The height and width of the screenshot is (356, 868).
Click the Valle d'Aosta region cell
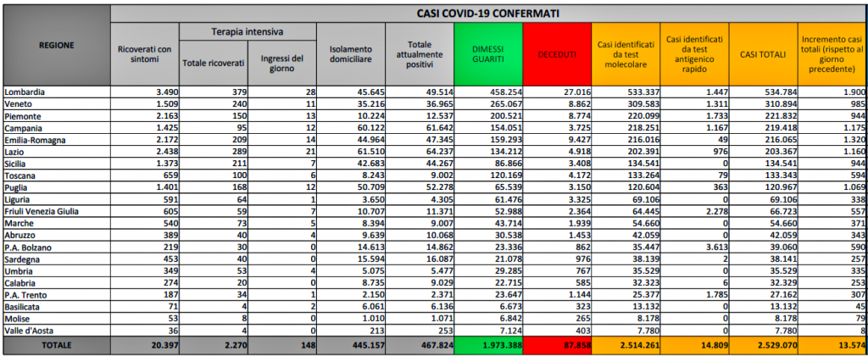pos(29,329)
